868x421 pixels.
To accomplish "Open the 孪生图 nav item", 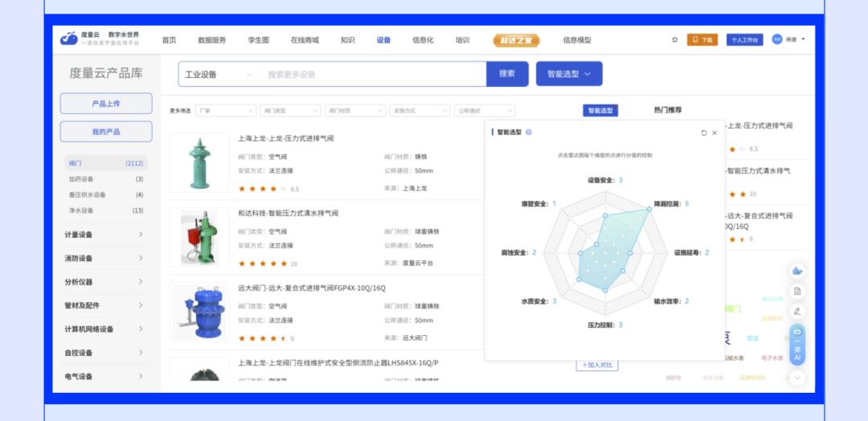I will pos(259,40).
